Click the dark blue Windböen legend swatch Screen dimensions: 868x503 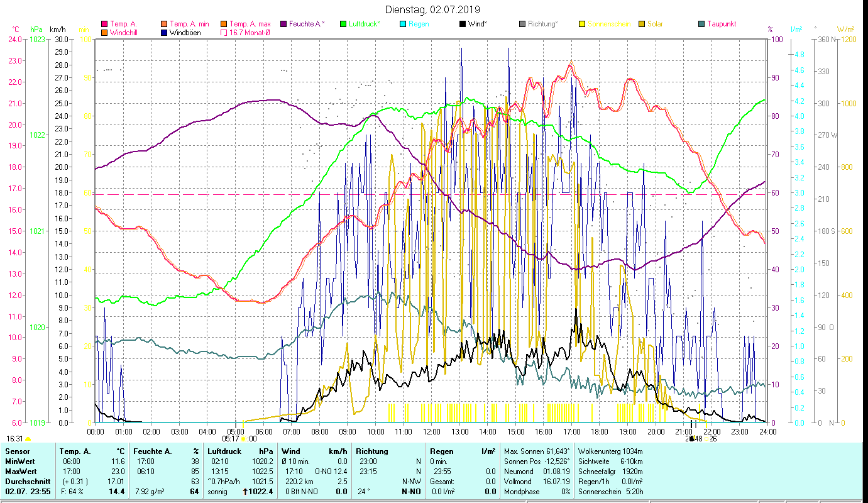pyautogui.click(x=164, y=33)
